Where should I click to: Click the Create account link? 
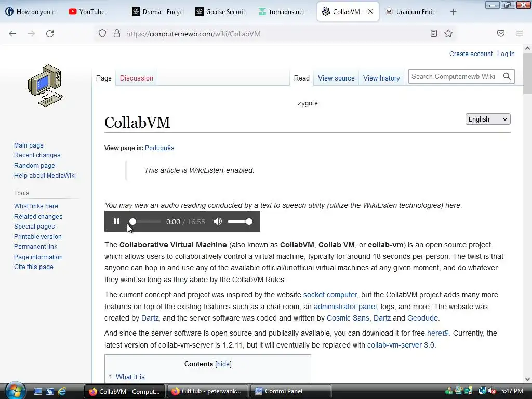tap(471, 54)
